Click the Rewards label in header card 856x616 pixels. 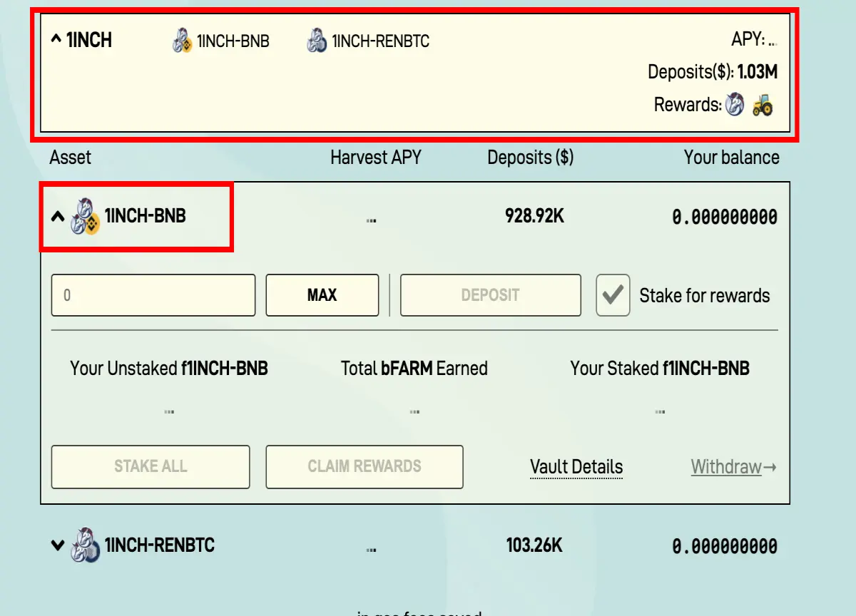click(x=688, y=106)
